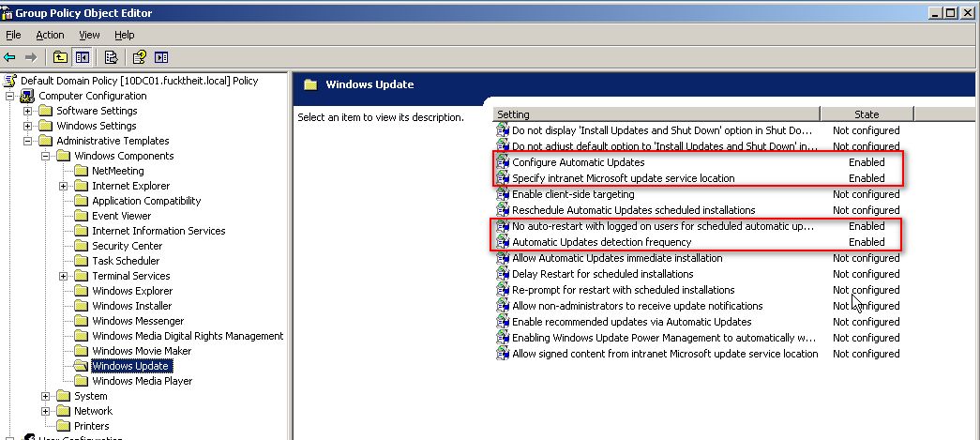
Task: Expand the Terminal Services node
Action: 63,276
